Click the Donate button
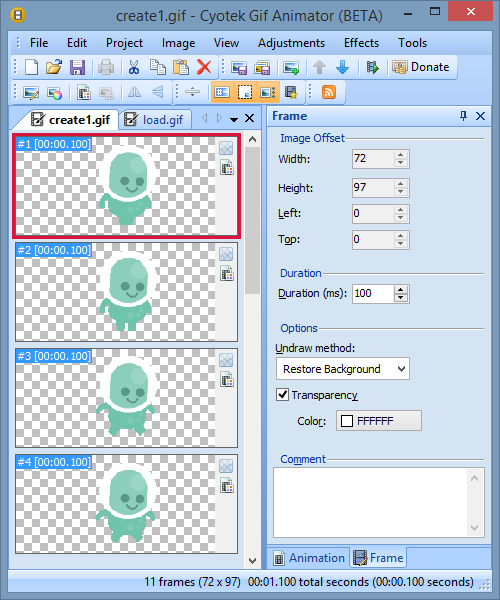 tap(421, 67)
